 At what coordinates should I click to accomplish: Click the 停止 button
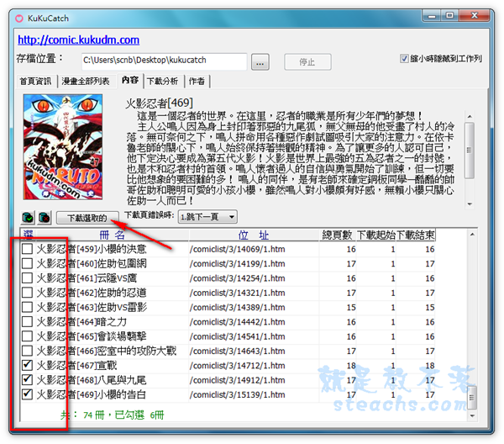click(x=307, y=61)
